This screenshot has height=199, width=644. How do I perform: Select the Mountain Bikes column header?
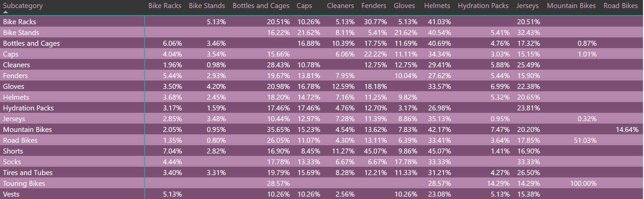(x=571, y=6)
